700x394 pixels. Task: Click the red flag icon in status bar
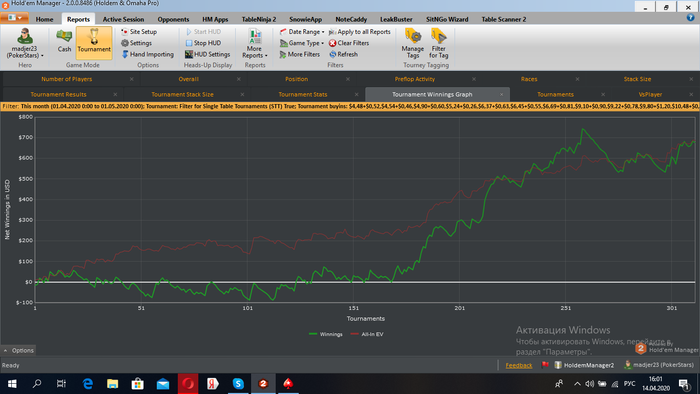(545, 365)
